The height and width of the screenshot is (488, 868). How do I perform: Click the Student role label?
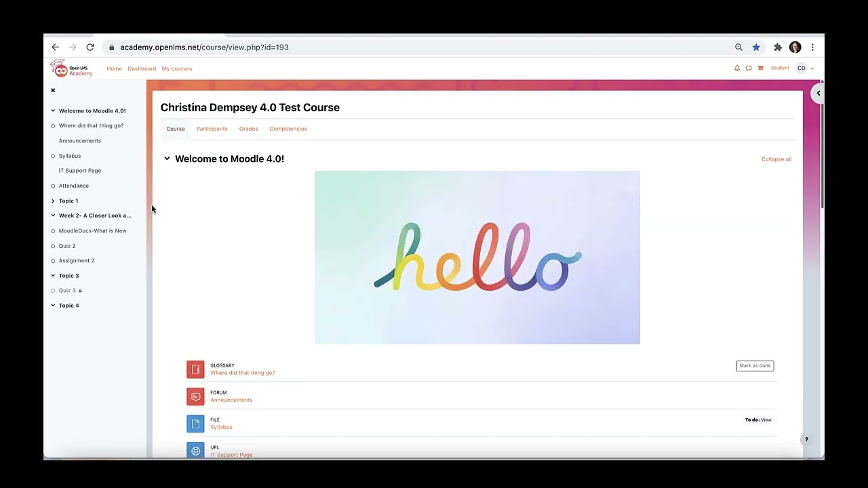click(780, 68)
